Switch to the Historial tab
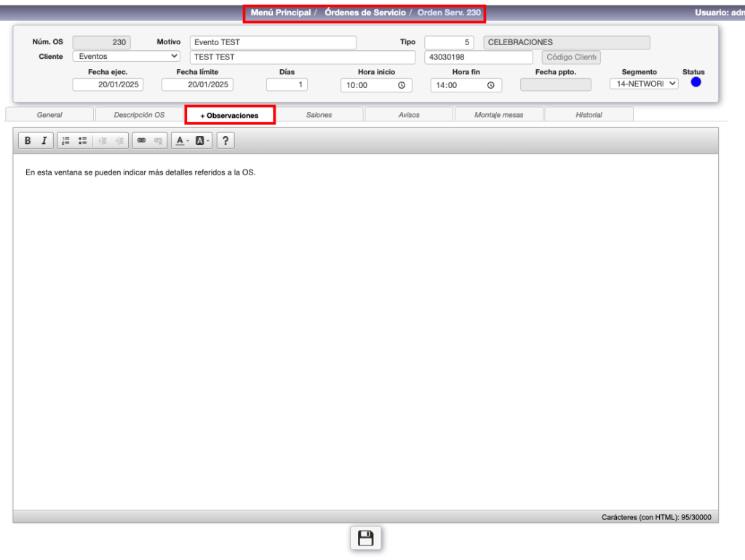Image resolution: width=745 pixels, height=560 pixels. [x=588, y=115]
